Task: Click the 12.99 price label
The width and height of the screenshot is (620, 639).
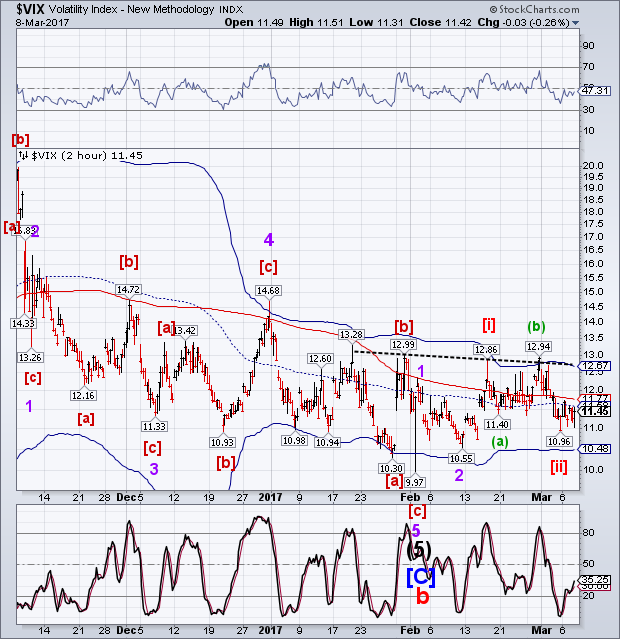Action: click(403, 344)
